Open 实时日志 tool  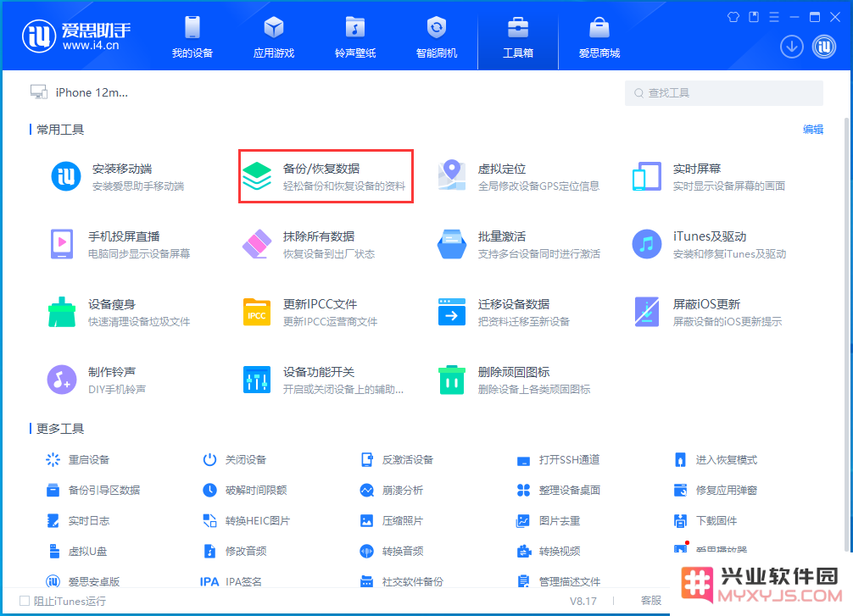[x=78, y=521]
